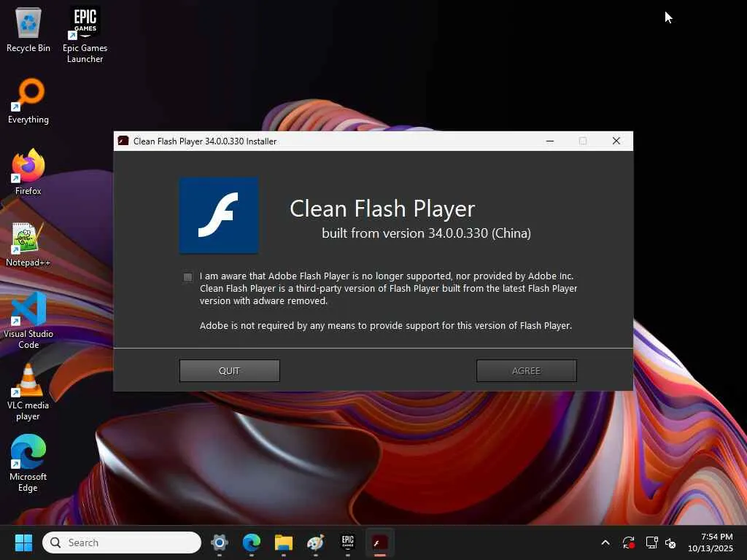Click 'built from version 34.0.0.330 (China)' text
The width and height of the screenshot is (747, 560).
(x=426, y=233)
